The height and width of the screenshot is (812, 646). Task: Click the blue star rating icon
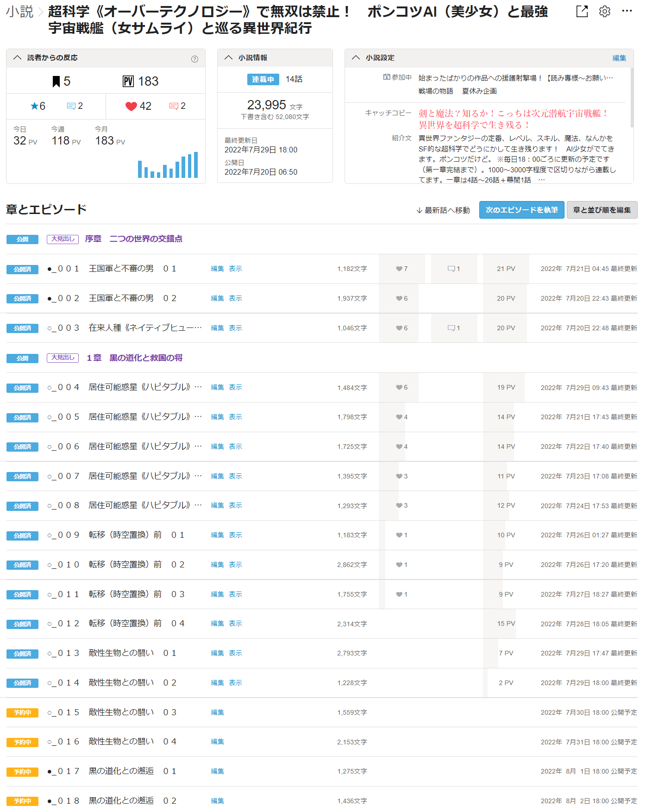point(34,106)
